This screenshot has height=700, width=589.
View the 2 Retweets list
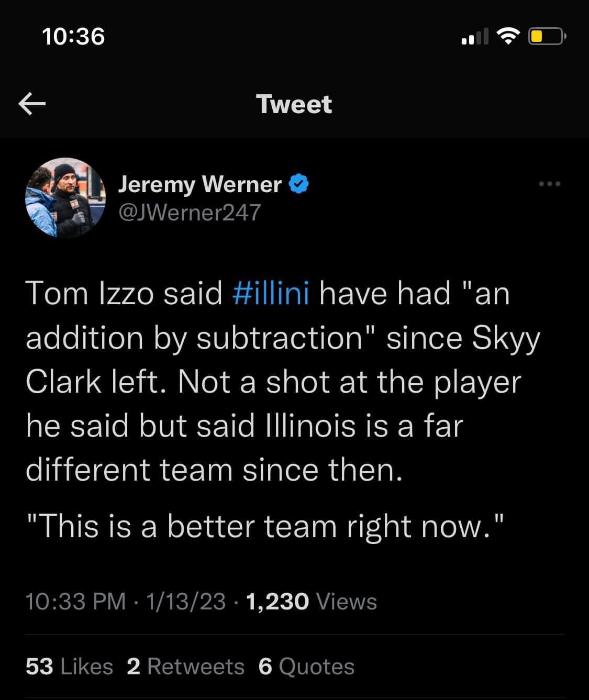click(x=185, y=666)
